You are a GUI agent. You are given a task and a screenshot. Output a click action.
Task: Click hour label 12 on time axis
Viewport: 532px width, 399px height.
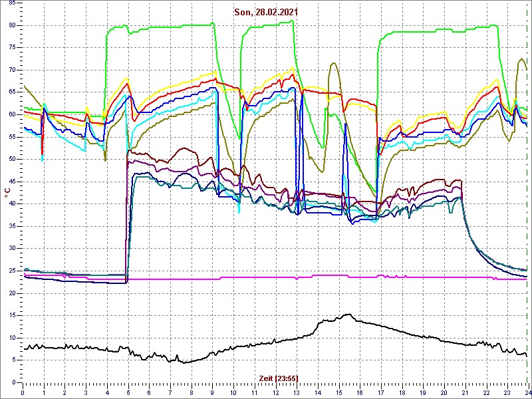click(x=275, y=392)
